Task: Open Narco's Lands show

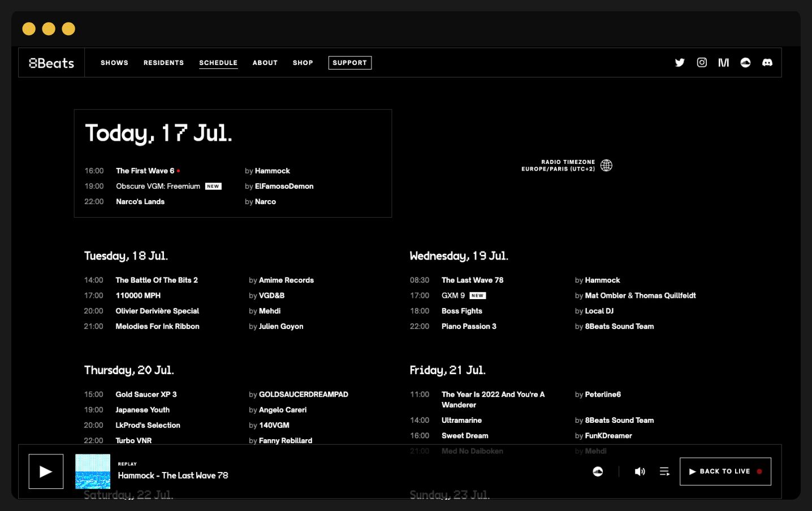Action: [x=140, y=202]
